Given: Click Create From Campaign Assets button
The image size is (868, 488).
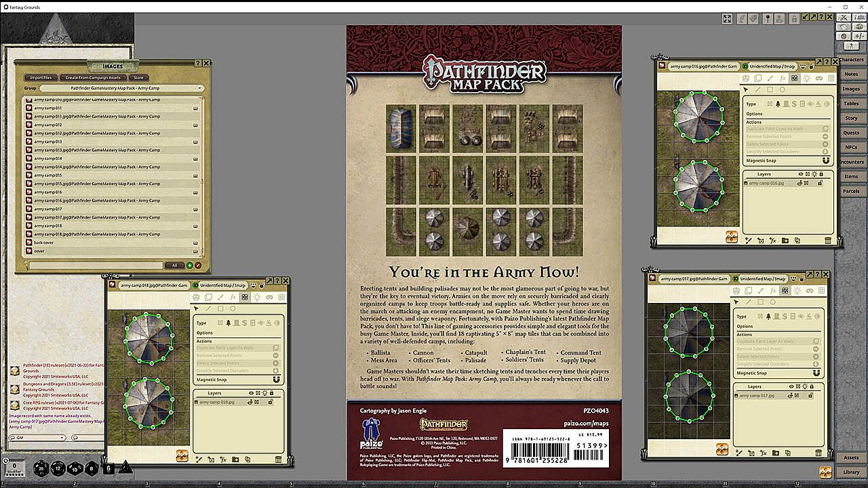Looking at the screenshot, I should [x=93, y=78].
